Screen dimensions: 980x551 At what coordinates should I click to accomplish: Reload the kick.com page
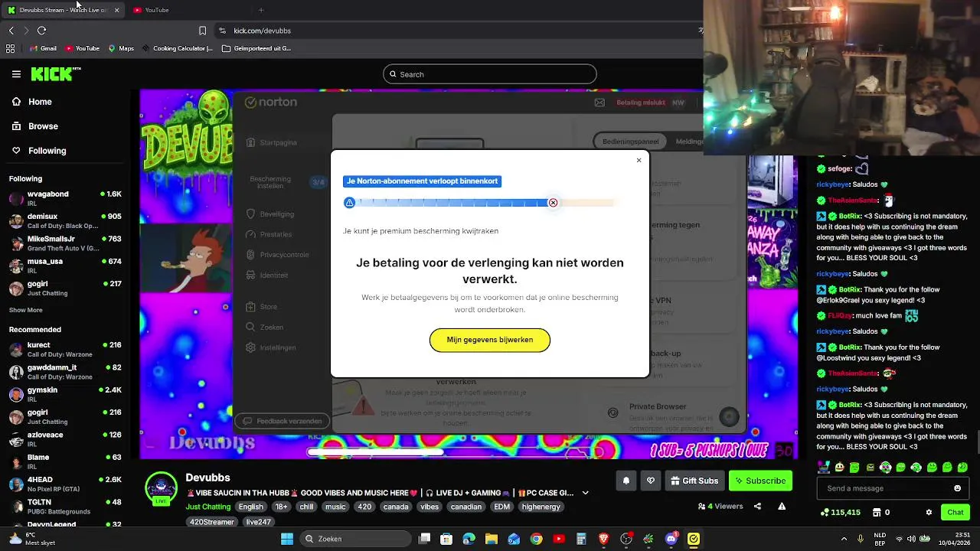(x=41, y=31)
